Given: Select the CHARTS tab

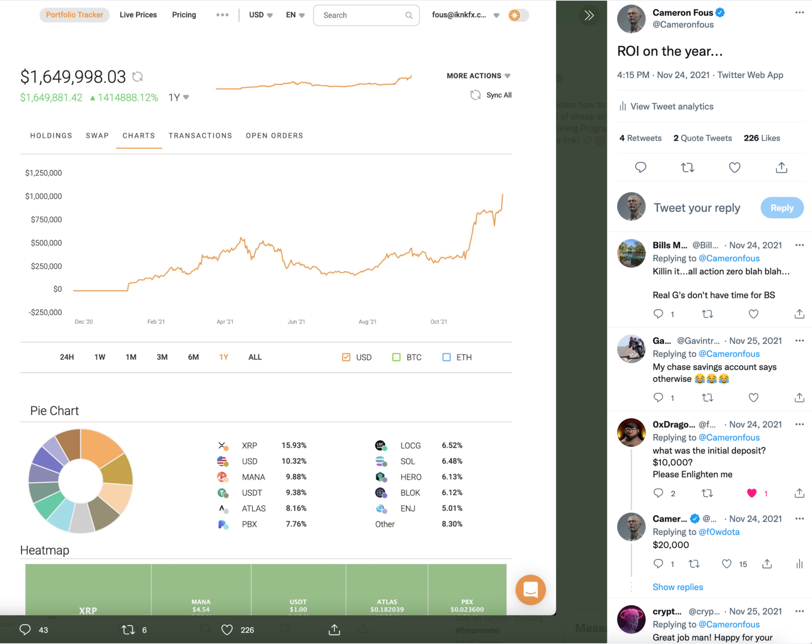Looking at the screenshot, I should click(x=139, y=136).
